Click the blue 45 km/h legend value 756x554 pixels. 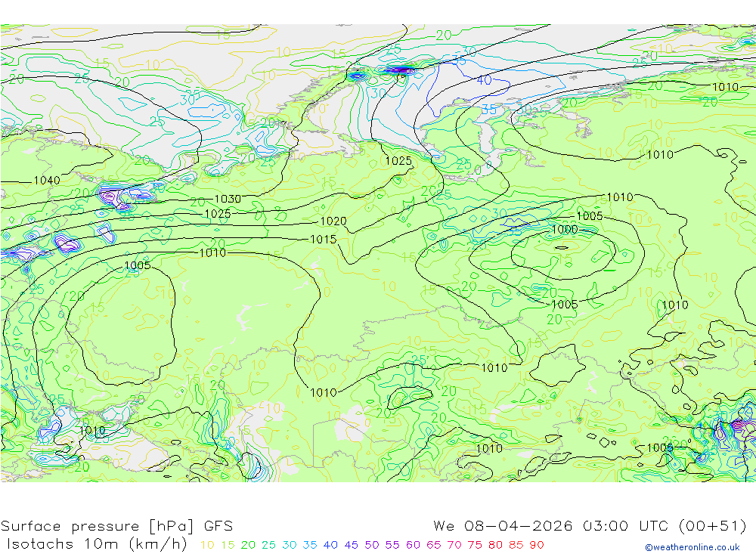(x=351, y=545)
